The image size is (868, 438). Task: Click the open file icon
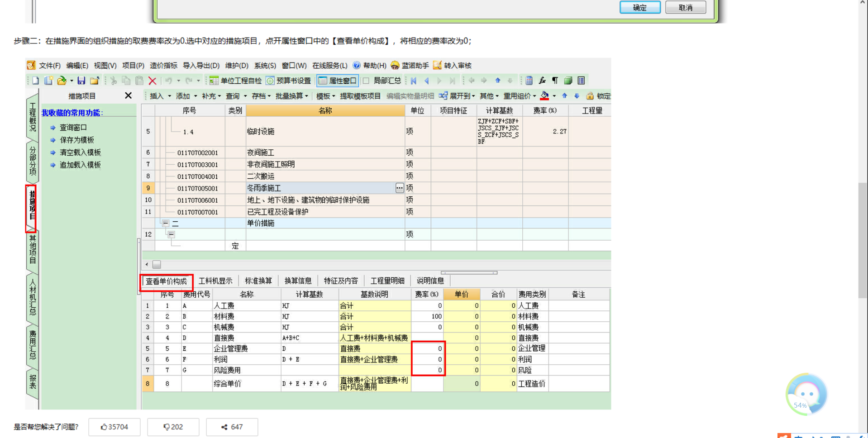coord(62,81)
